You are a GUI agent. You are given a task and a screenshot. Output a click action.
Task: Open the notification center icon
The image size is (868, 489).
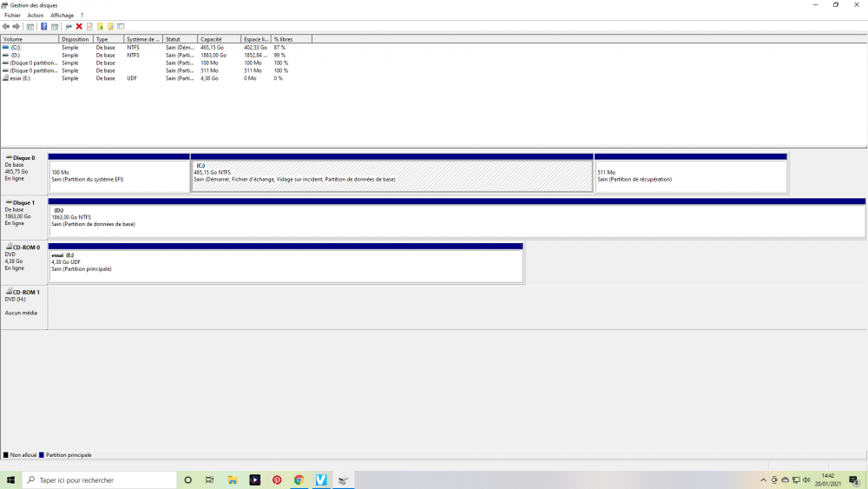point(854,480)
